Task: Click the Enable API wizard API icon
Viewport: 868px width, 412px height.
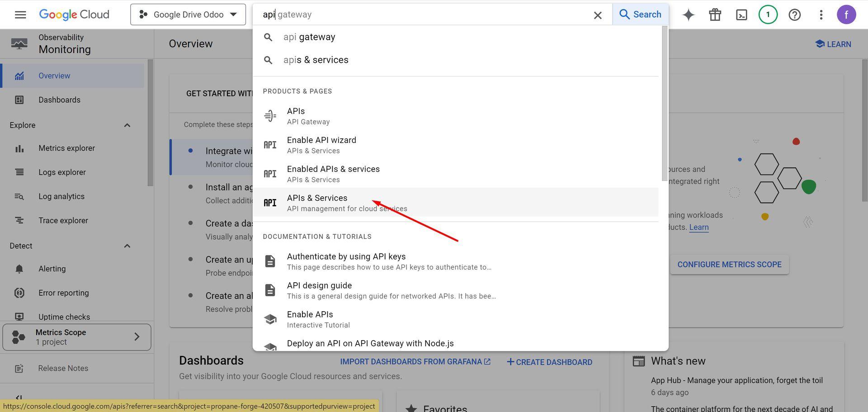Action: 270,145
